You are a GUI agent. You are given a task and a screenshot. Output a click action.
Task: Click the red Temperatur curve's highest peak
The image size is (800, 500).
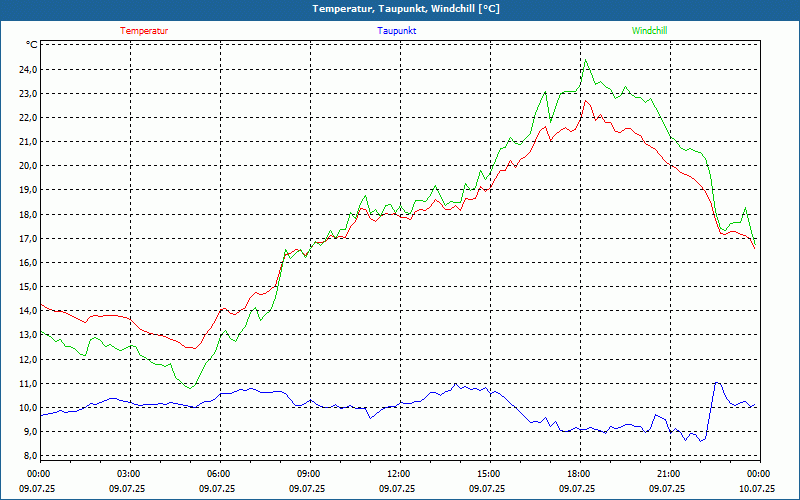tap(585, 101)
